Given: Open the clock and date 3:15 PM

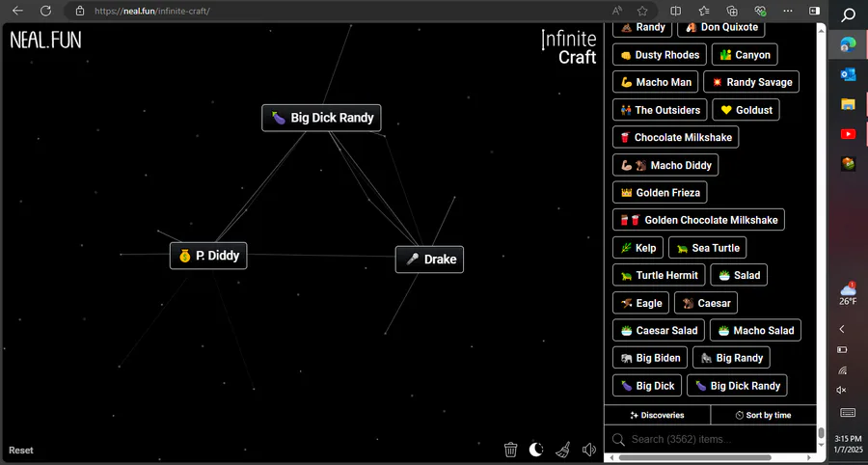Looking at the screenshot, I should coord(848,444).
